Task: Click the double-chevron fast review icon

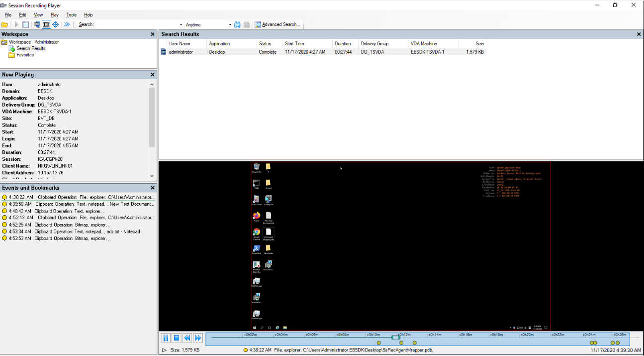Action: (67, 24)
